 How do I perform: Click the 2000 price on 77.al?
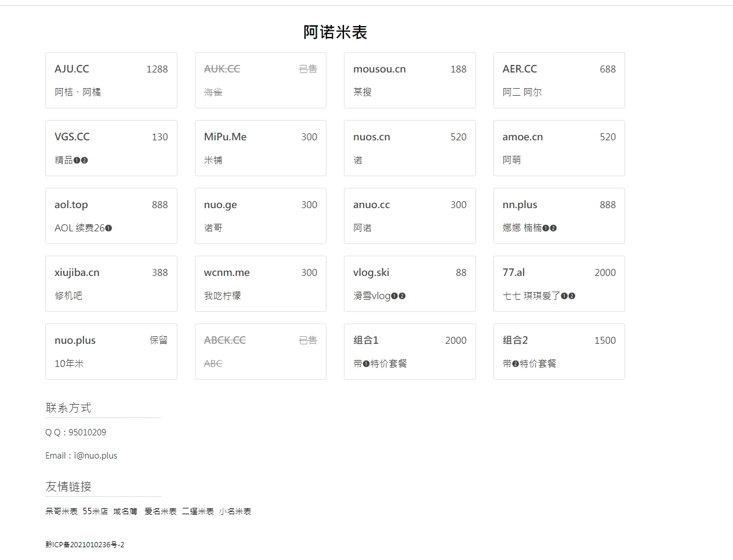[x=605, y=272]
